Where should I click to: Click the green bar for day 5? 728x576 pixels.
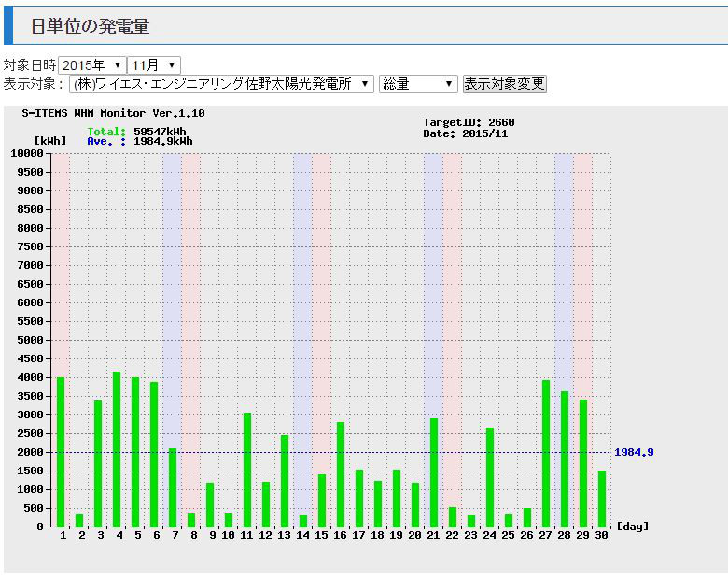point(135,452)
